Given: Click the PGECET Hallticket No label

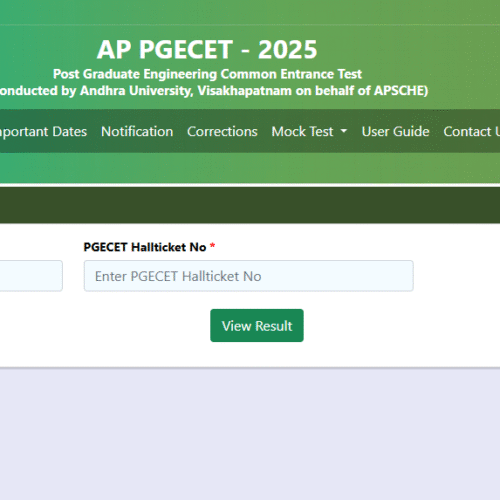Looking at the screenshot, I should tap(145, 247).
